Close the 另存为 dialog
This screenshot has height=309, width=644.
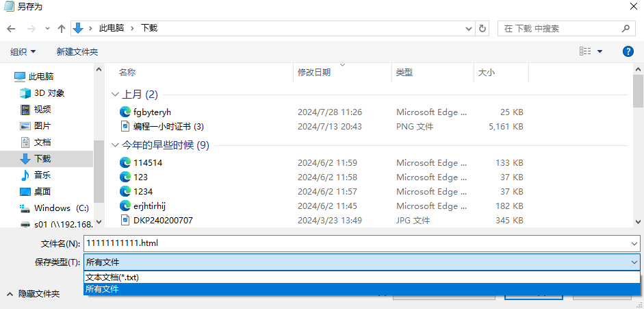pyautogui.click(x=633, y=7)
